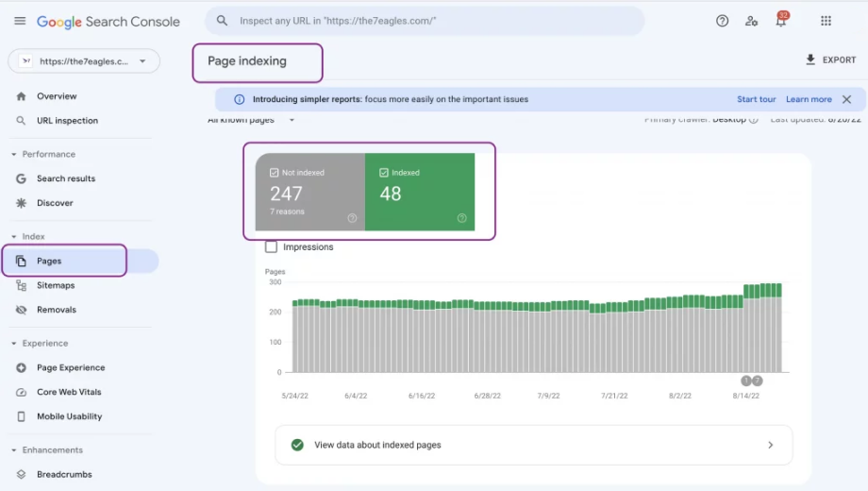Toggle the Indexed checkbox
The width and height of the screenshot is (868, 491).
384,173
